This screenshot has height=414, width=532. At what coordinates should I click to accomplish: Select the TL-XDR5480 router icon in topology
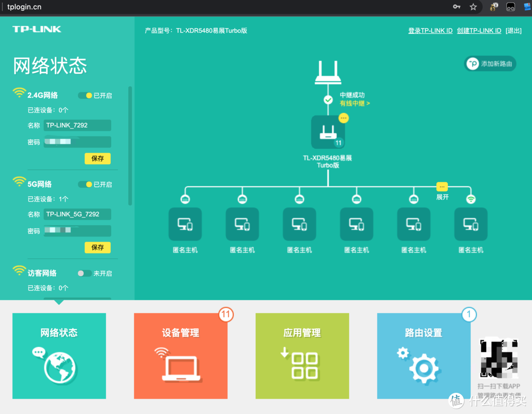[x=328, y=132]
